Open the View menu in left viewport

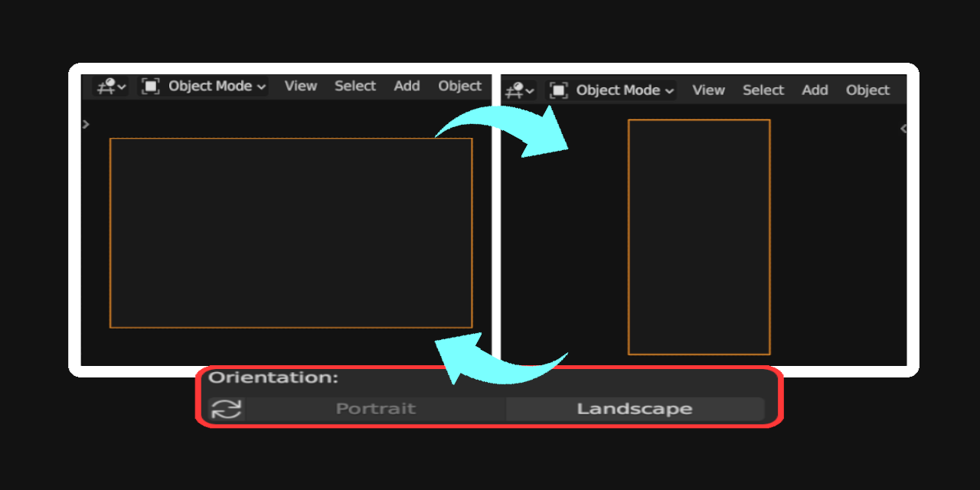300,86
